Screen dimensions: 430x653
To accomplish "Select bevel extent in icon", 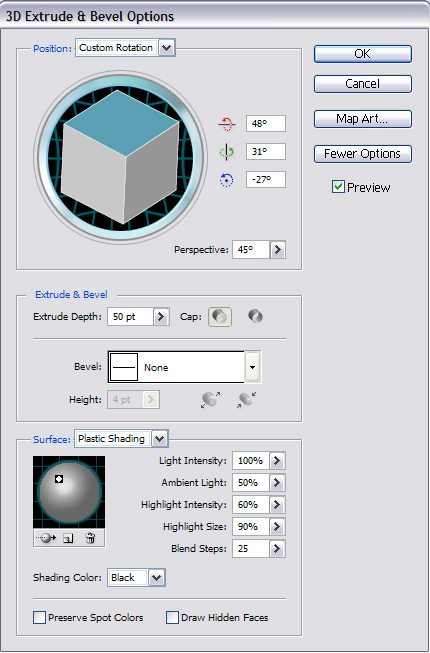I will pos(247,399).
